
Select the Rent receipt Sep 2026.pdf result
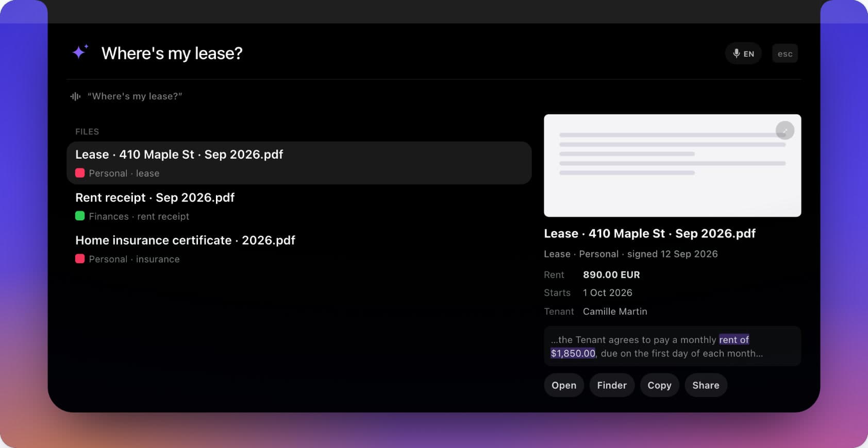tap(299, 206)
